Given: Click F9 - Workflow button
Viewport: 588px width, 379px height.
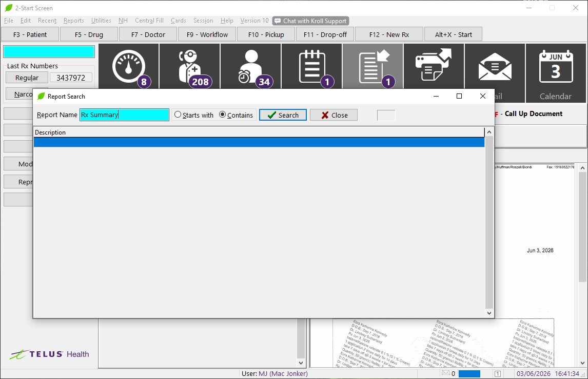Looking at the screenshot, I should coord(207,34).
